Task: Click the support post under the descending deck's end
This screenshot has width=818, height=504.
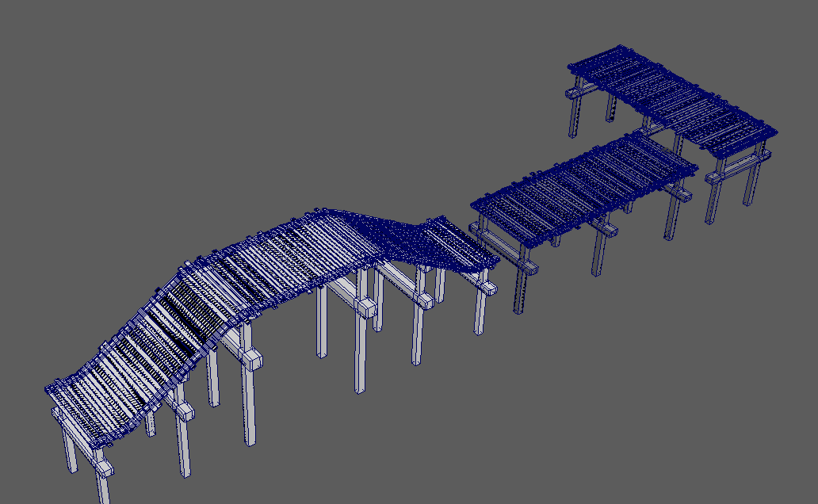Action: (481, 313)
